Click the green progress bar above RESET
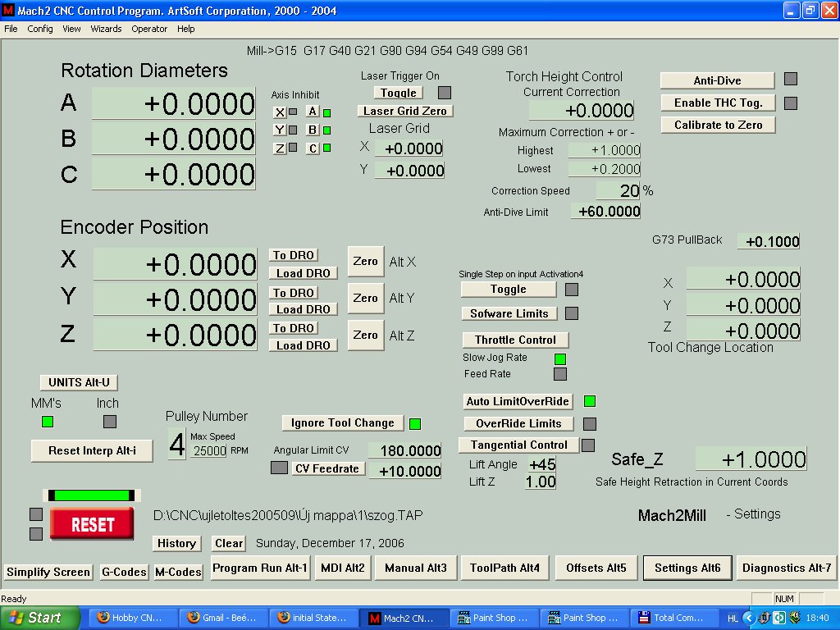The image size is (840, 630). click(92, 495)
